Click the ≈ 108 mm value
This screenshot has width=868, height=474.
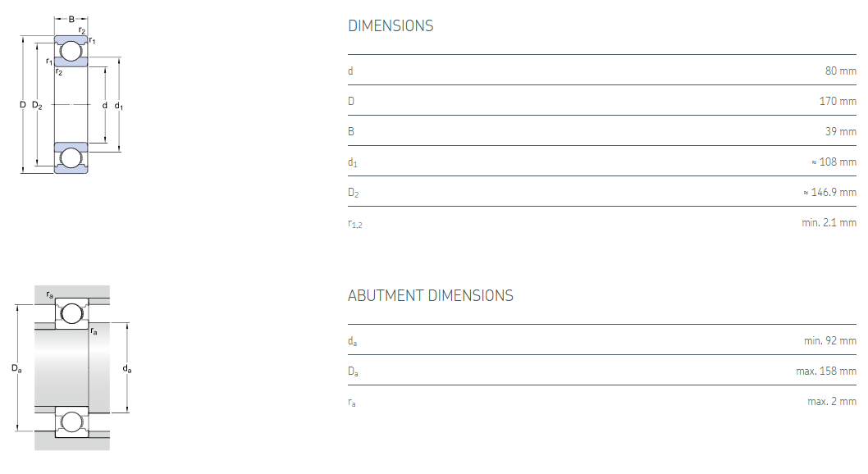click(x=834, y=162)
